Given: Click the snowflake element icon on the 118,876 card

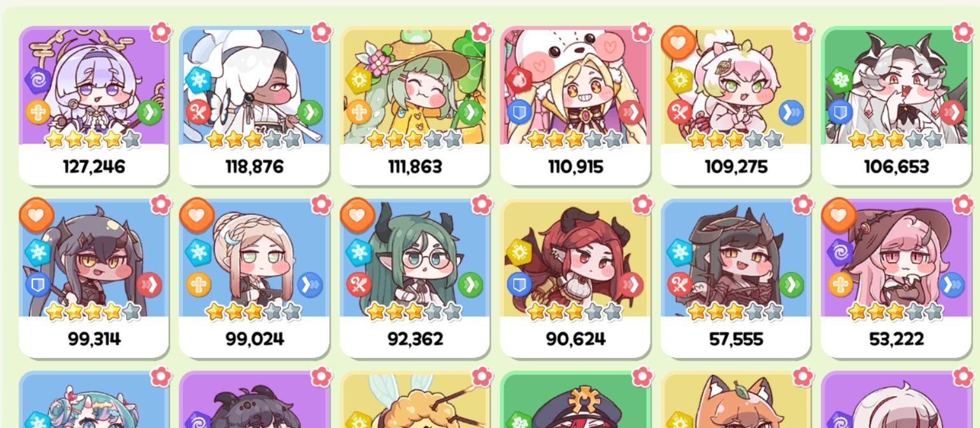Looking at the screenshot, I should (198, 80).
